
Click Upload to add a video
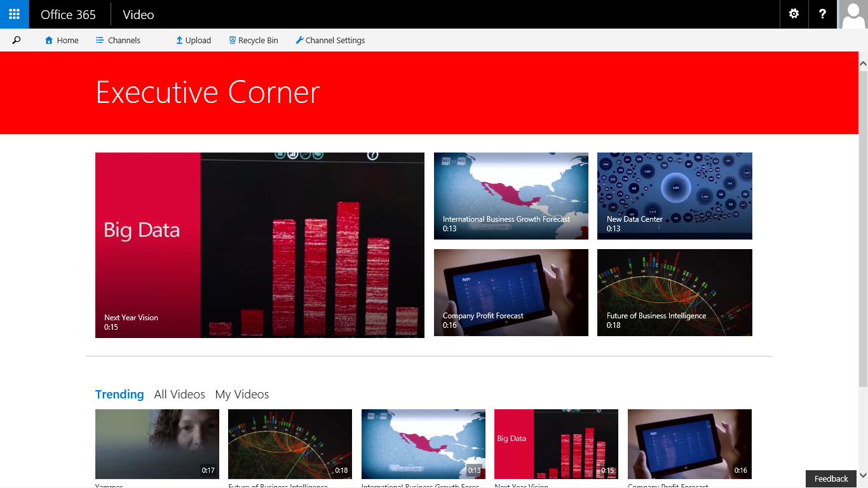tap(193, 40)
